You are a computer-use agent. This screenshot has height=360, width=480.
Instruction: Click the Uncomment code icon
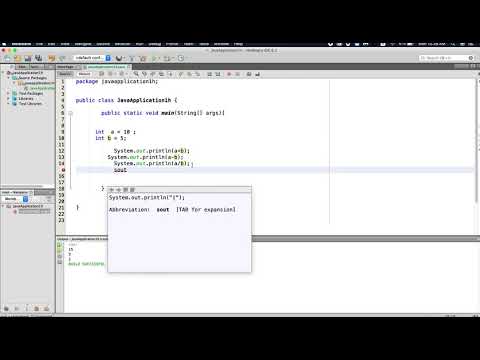[257, 74]
